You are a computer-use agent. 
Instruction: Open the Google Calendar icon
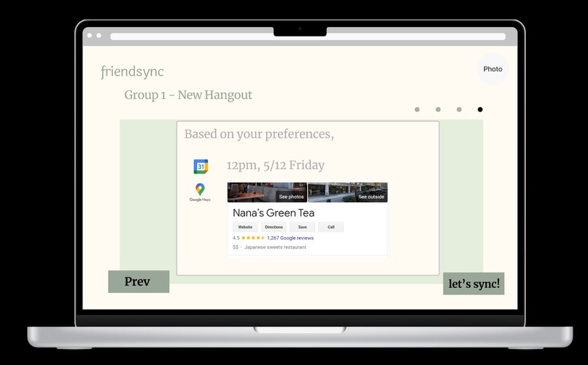coord(201,166)
